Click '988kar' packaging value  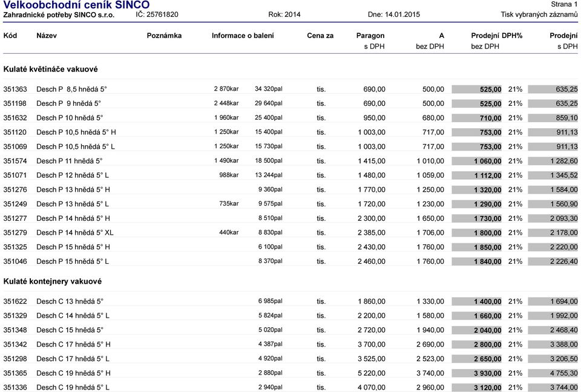229,175
